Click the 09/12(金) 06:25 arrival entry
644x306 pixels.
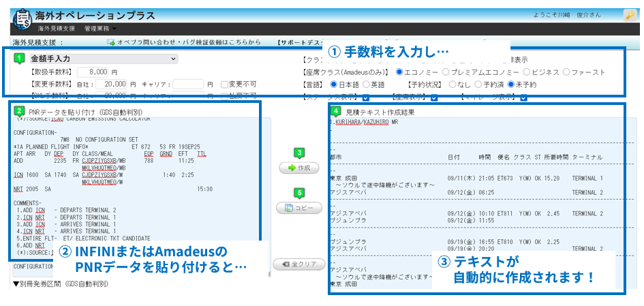(x=471, y=192)
